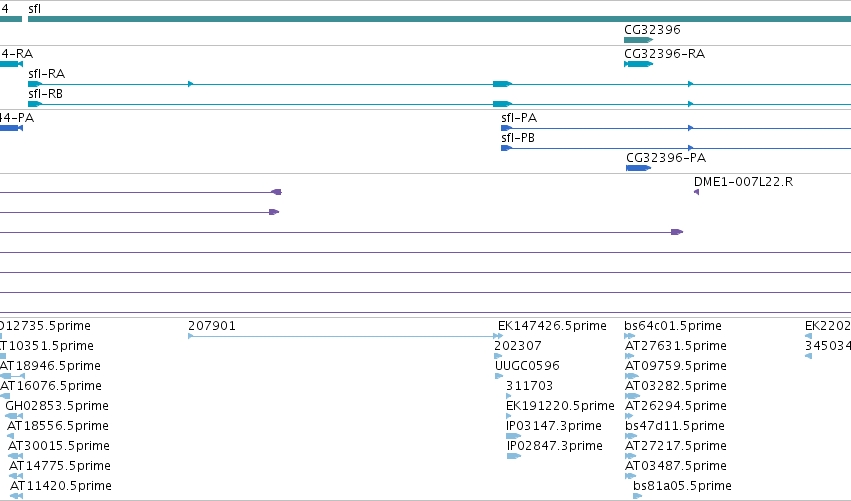
Task: Click the CG32396 gene label
Action: 652,29
